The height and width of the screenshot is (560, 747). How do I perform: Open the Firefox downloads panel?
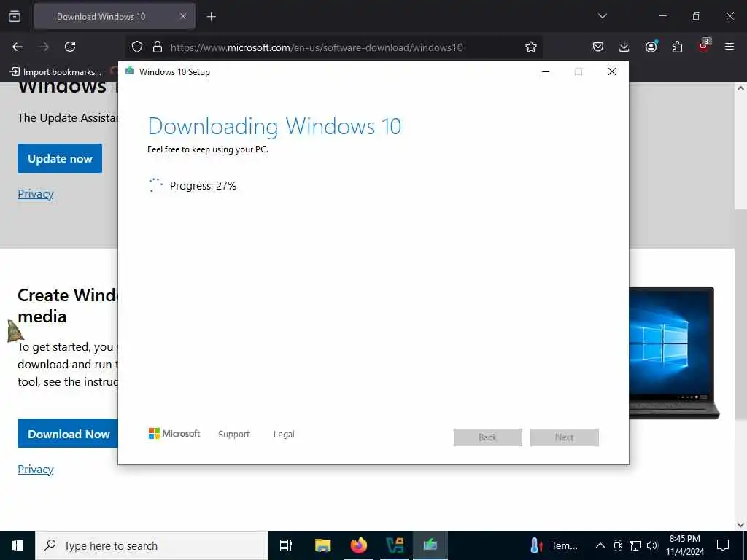(624, 47)
